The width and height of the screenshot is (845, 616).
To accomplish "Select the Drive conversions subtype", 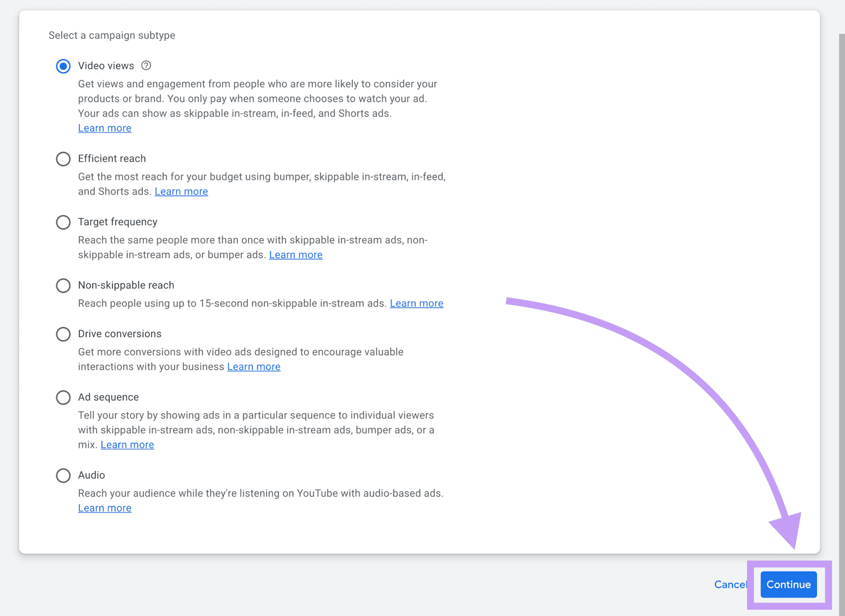I will point(63,334).
